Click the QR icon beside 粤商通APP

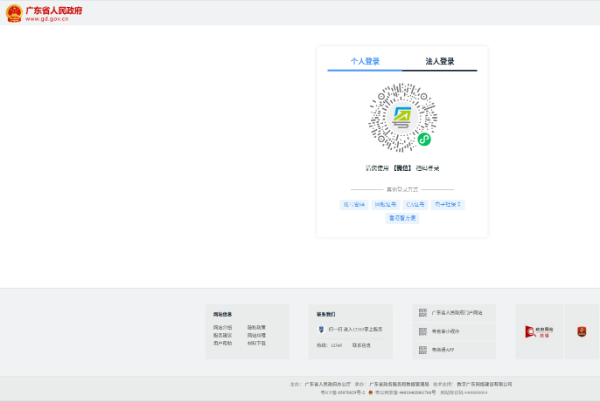tap(423, 350)
